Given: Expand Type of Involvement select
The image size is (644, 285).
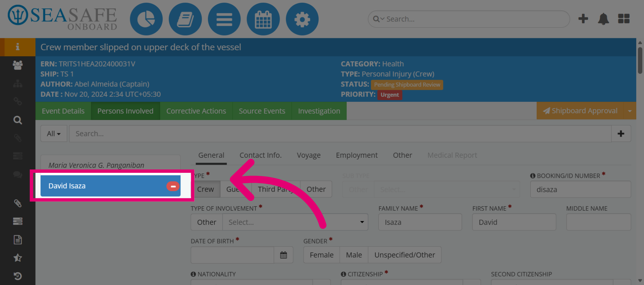Looking at the screenshot, I should pyautogui.click(x=295, y=222).
